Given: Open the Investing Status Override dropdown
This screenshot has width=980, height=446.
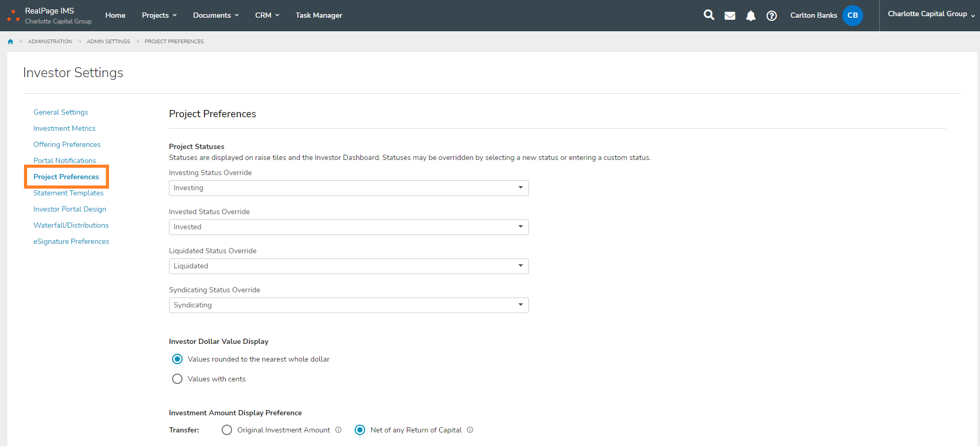Looking at the screenshot, I should coord(348,188).
